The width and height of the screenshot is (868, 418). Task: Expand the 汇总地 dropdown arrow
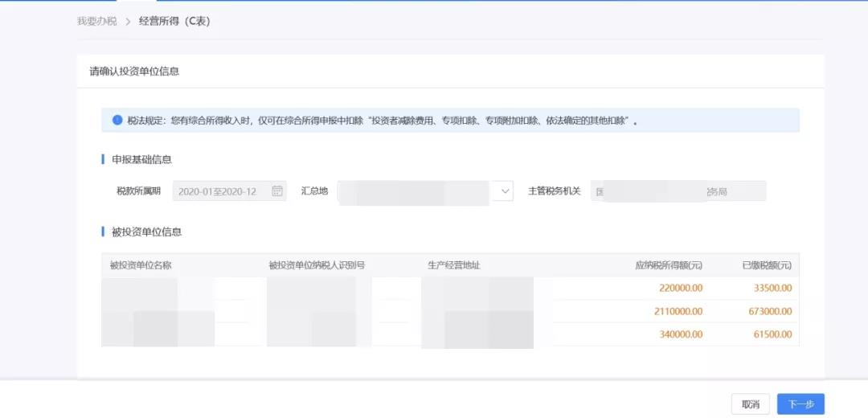pos(504,191)
